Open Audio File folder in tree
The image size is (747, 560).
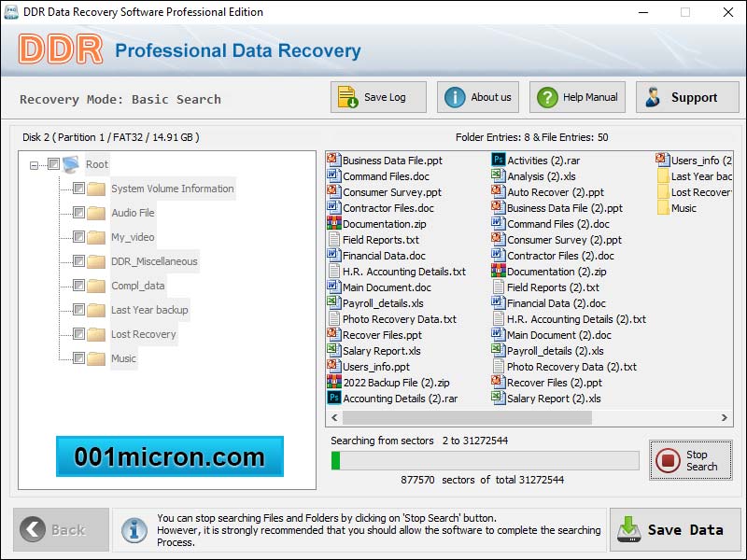(x=133, y=213)
